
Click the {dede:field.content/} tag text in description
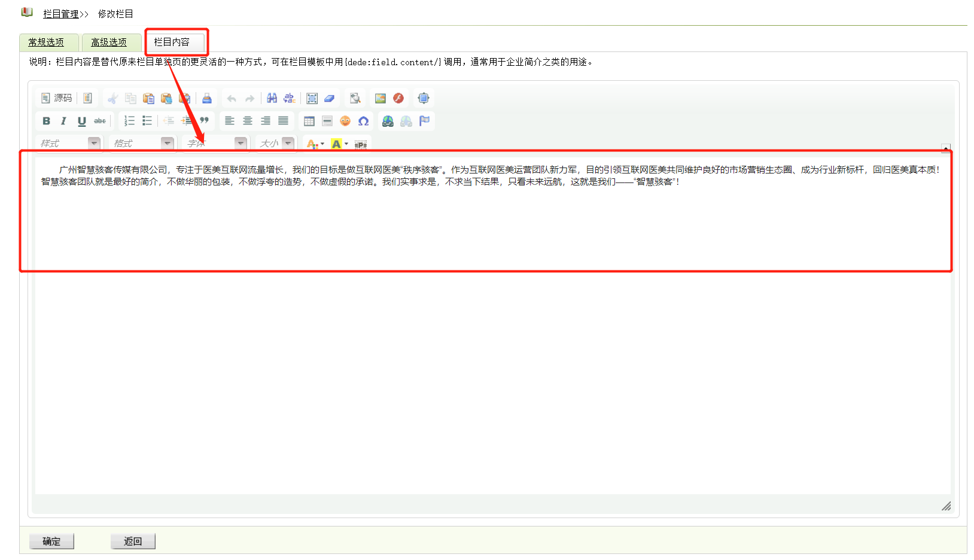392,62
